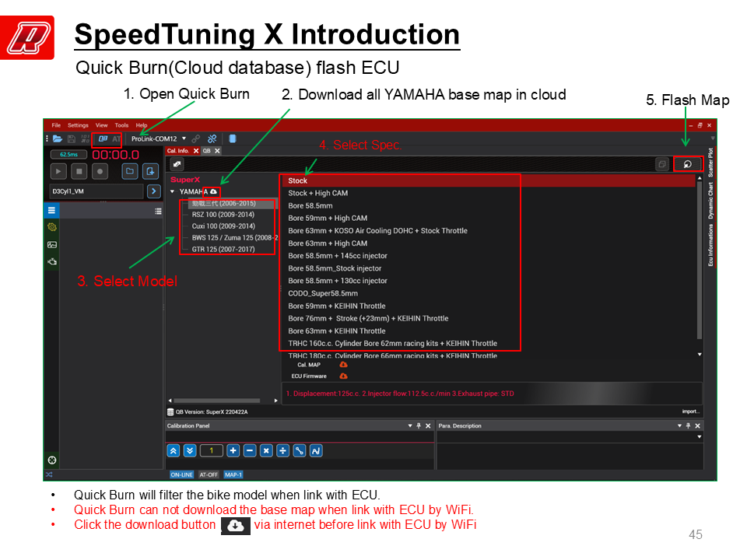Select BWS 125 / Zuma 125 model
This screenshot has width=747, height=560.
pyautogui.click(x=234, y=238)
